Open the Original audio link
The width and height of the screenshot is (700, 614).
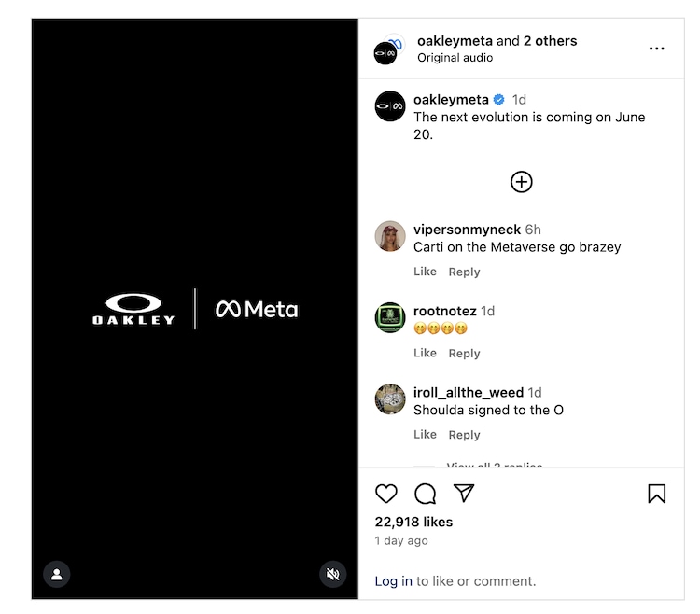pos(455,58)
